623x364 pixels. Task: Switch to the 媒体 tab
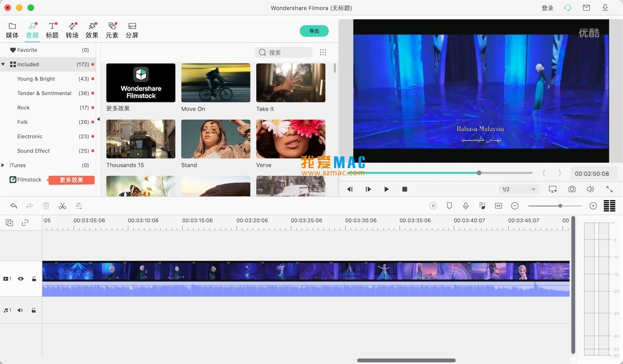click(x=12, y=30)
